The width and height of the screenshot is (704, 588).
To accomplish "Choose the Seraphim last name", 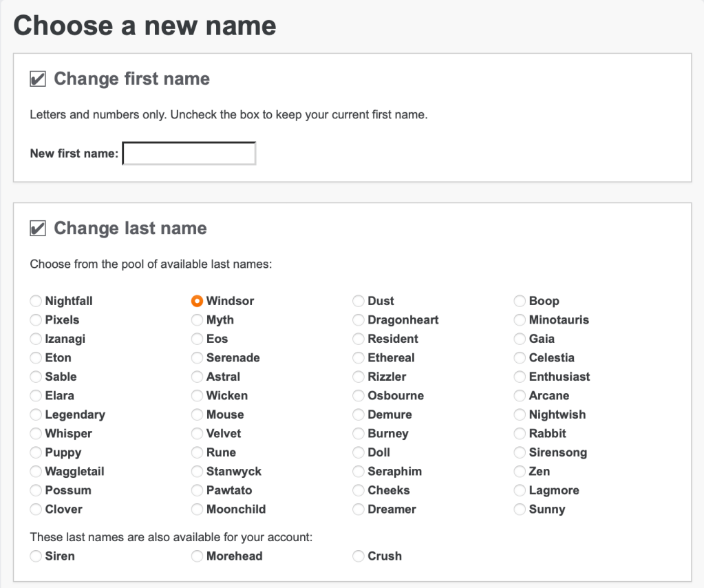I will (x=359, y=472).
